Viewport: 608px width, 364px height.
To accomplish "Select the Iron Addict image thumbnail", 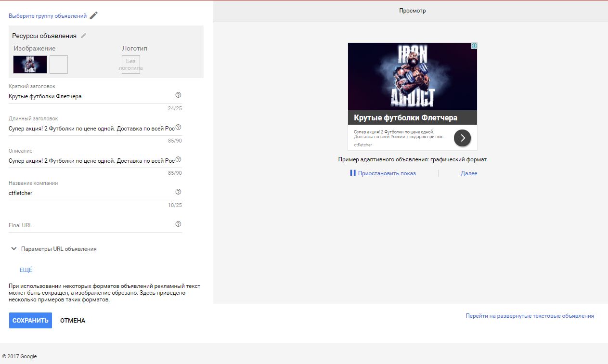I will click(x=30, y=65).
